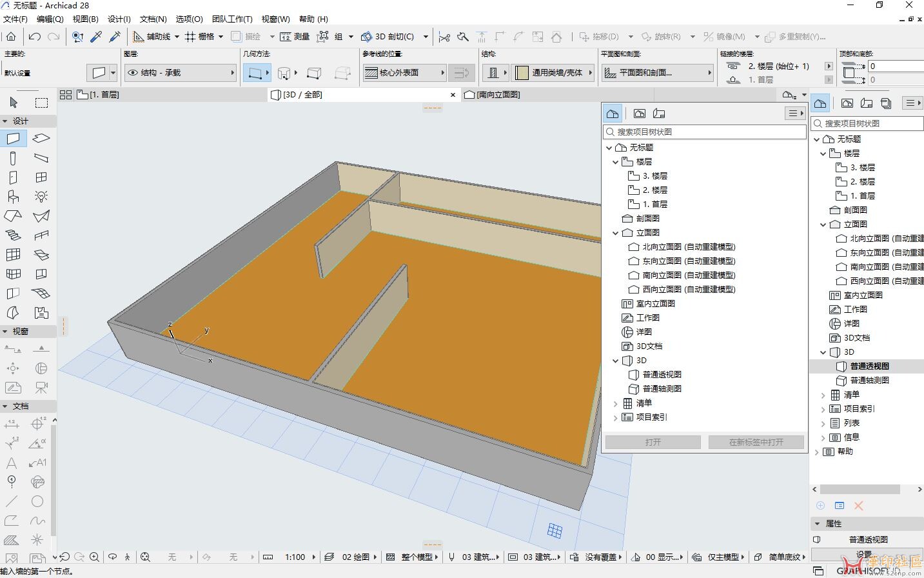
Task: Select the Camera tool
Action: [x=41, y=388]
